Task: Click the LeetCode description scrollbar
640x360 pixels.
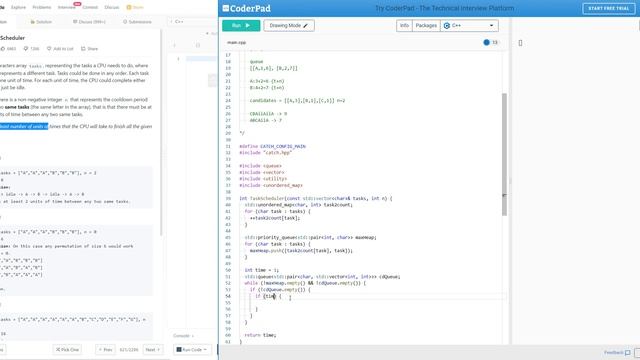Action: [161, 133]
